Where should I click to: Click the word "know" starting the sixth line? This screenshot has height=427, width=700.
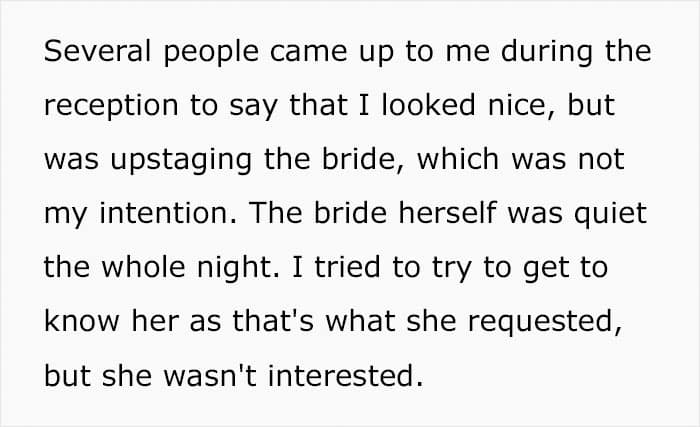point(82,321)
